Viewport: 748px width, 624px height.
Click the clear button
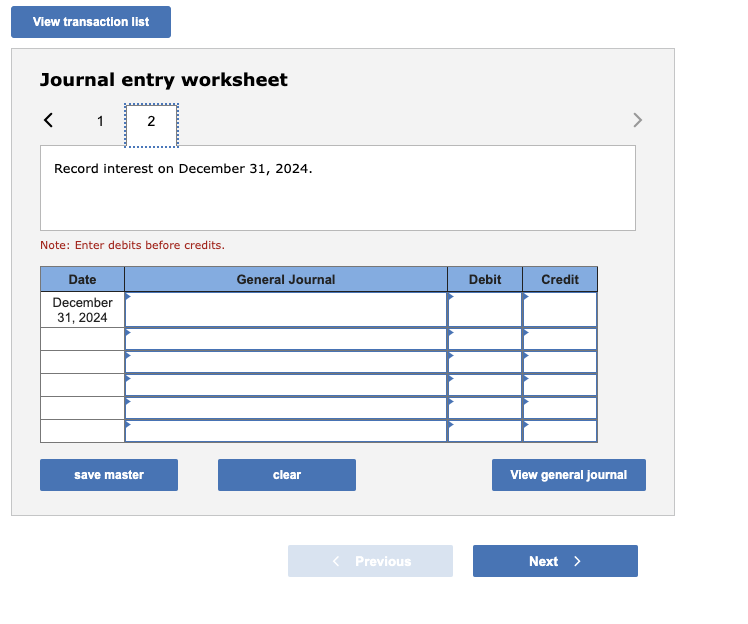point(287,475)
